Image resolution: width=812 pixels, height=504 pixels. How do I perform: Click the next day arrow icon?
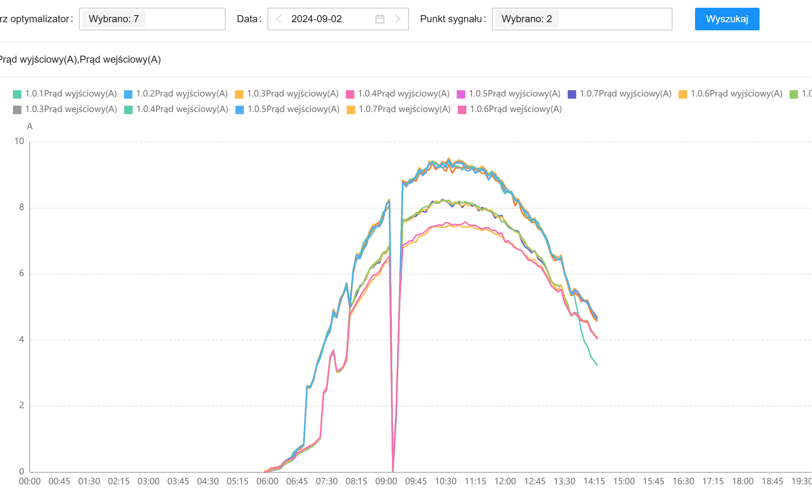tap(398, 19)
